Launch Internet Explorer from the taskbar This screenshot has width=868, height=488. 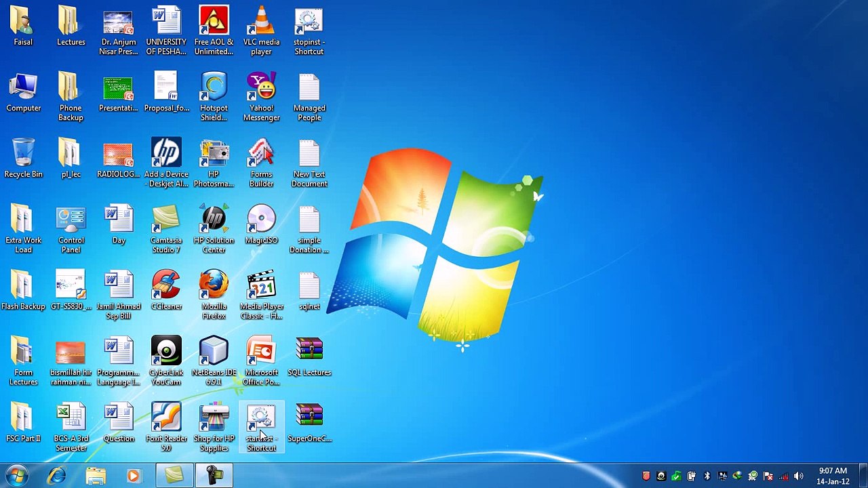57,476
